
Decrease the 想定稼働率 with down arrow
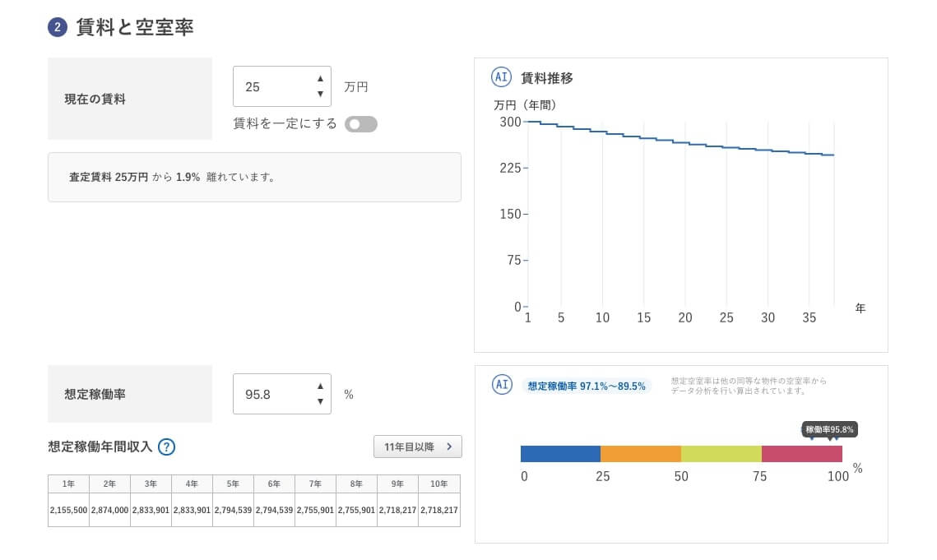point(320,401)
